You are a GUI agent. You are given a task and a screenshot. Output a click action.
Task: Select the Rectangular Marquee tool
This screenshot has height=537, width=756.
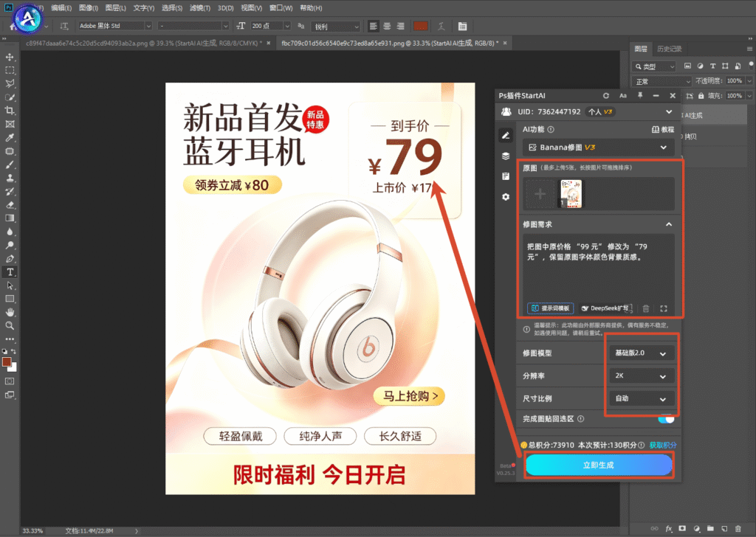pyautogui.click(x=10, y=70)
